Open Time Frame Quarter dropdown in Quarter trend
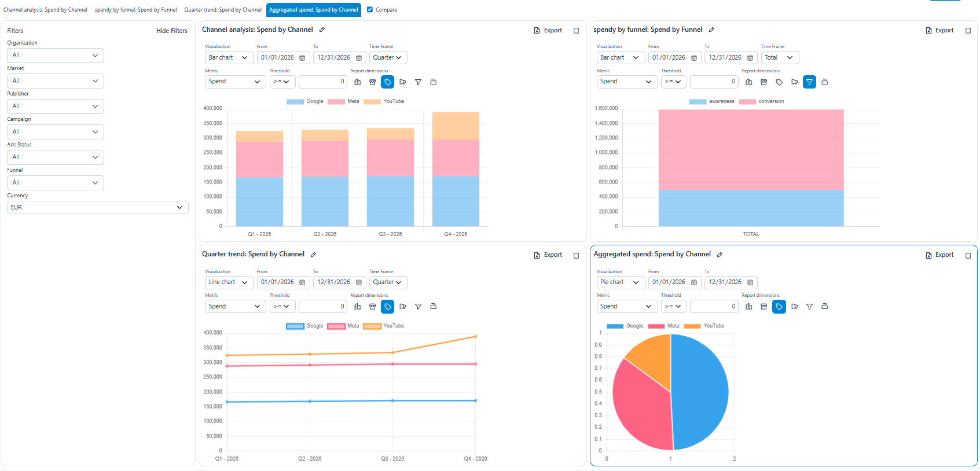Screen dimensions: 980x471 [x=388, y=282]
